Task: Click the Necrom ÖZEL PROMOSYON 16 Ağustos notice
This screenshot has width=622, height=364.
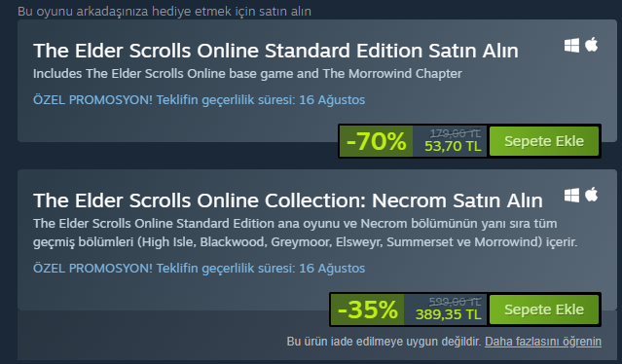Action: pyautogui.click(x=199, y=269)
